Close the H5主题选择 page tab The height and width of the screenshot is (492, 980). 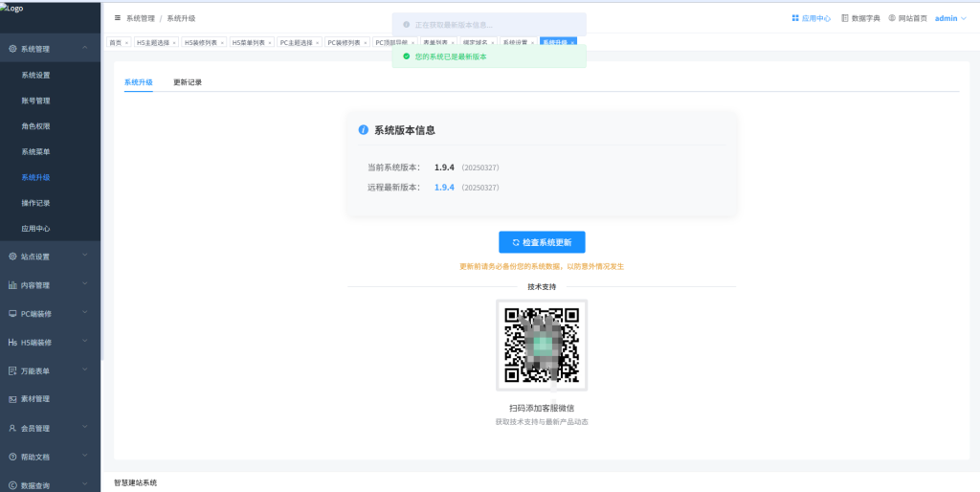pyautogui.click(x=174, y=43)
